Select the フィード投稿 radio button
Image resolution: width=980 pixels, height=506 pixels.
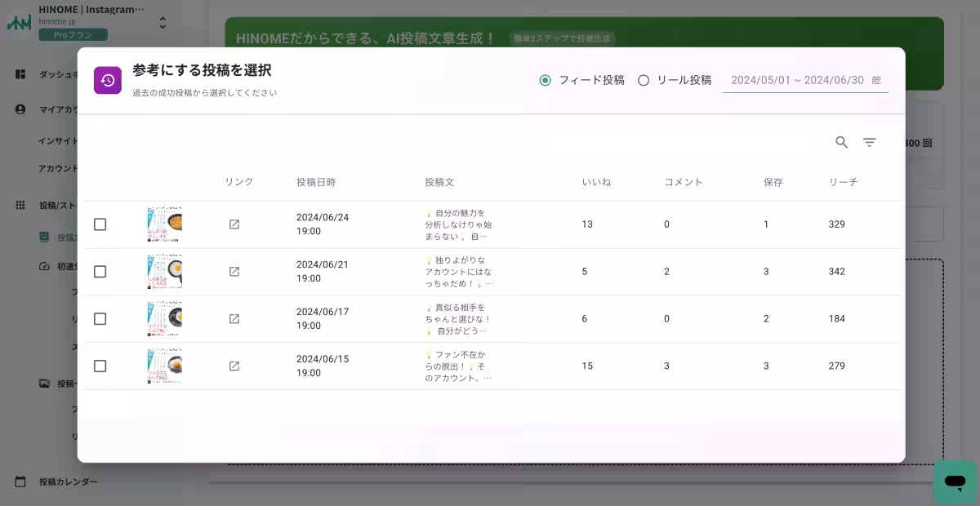coord(544,80)
